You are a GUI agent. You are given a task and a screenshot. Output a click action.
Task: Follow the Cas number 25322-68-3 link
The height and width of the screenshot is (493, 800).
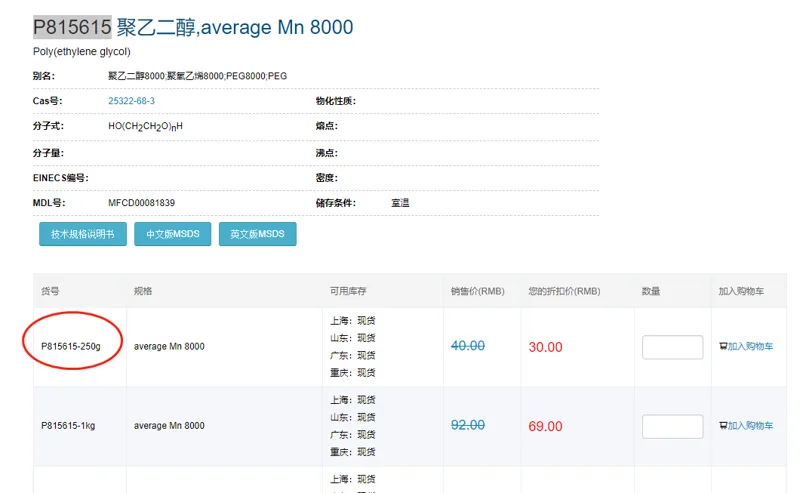pos(131,101)
